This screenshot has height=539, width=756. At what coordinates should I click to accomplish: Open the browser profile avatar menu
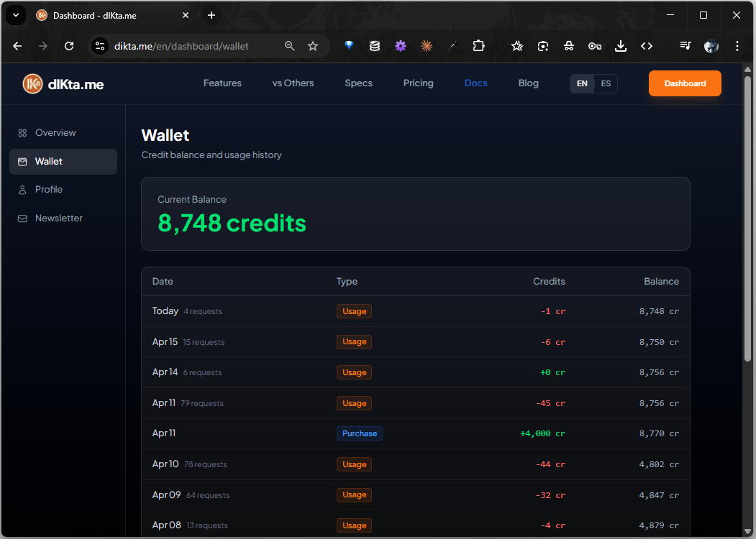pyautogui.click(x=711, y=45)
